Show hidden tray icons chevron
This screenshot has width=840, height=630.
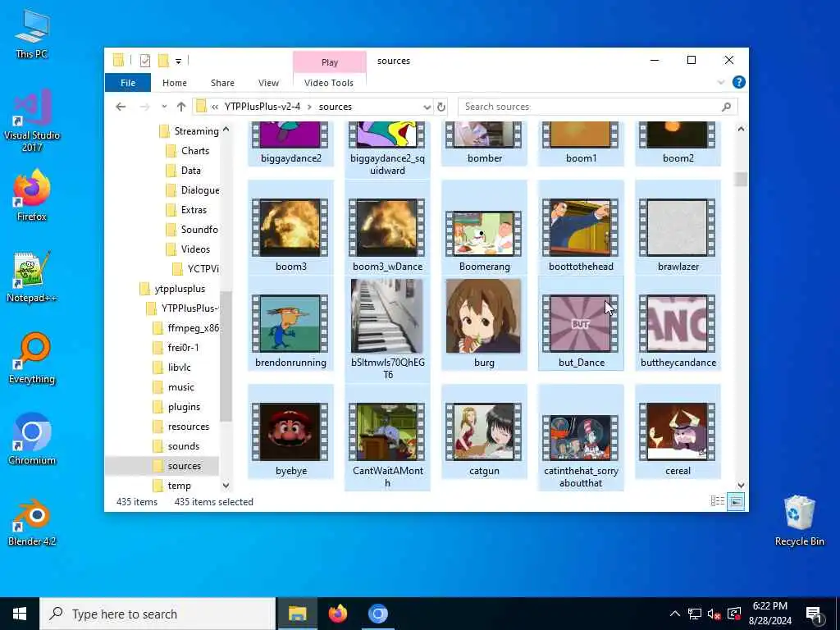point(674,614)
